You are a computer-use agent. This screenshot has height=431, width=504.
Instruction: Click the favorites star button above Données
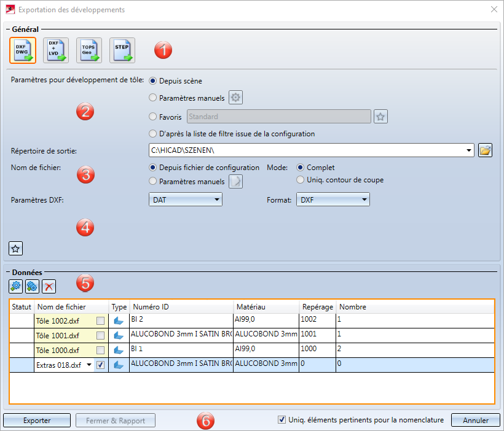point(15,248)
